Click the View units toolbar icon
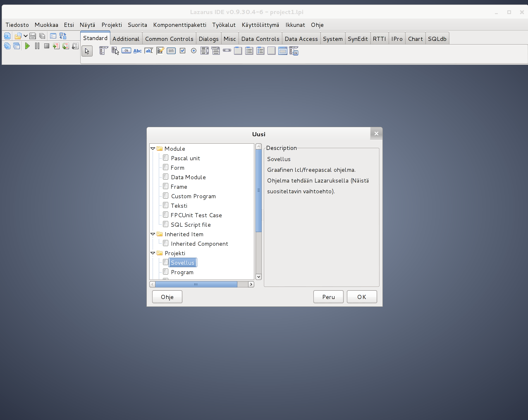528x420 pixels. (x=7, y=46)
